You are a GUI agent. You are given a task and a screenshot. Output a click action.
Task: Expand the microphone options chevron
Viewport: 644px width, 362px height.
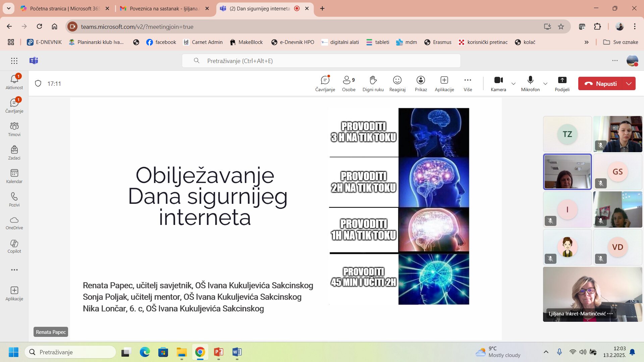click(545, 83)
